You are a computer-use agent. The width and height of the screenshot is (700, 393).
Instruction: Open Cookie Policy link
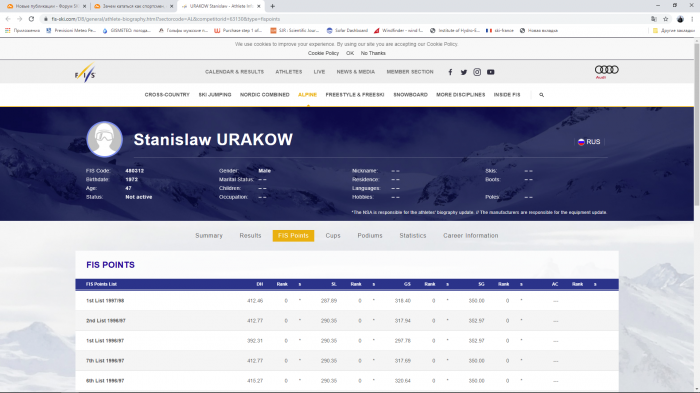(323, 53)
